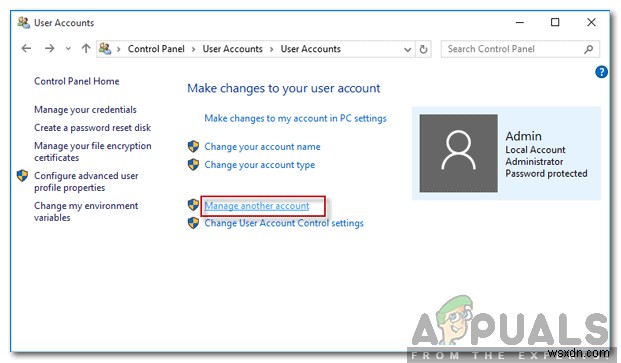The image size is (621, 363).
Task: Click Change your account type link
Action: [x=259, y=165]
